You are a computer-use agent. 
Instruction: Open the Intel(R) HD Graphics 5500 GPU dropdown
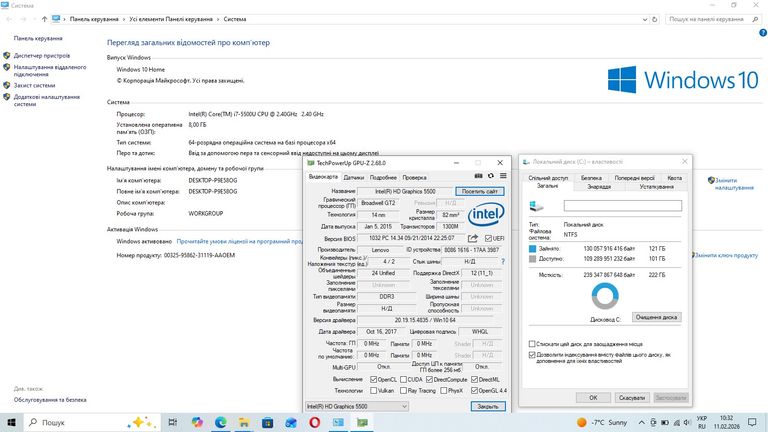pos(357,406)
